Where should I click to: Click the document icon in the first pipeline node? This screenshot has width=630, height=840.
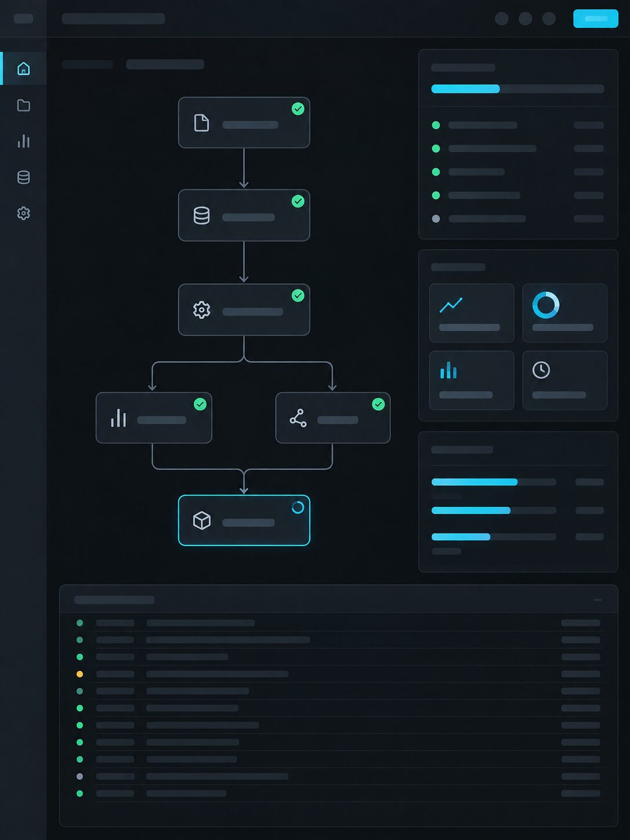(201, 123)
